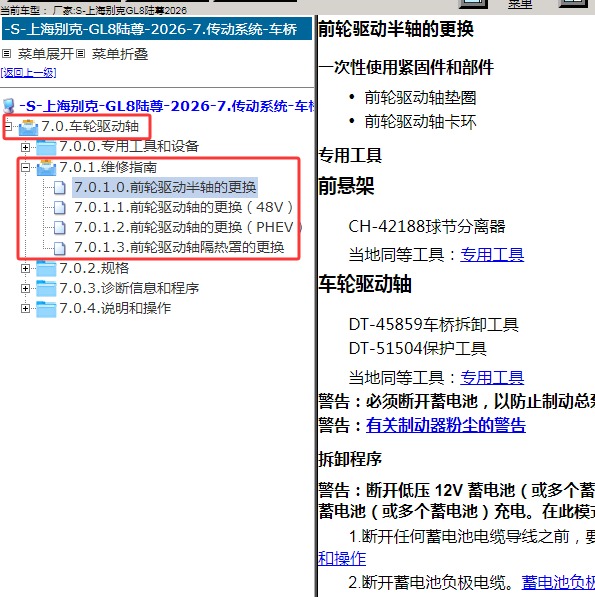595x597 pixels.
Task: Click the folder icon of 7.0.3.诊断信息和程序
Action: point(46,288)
